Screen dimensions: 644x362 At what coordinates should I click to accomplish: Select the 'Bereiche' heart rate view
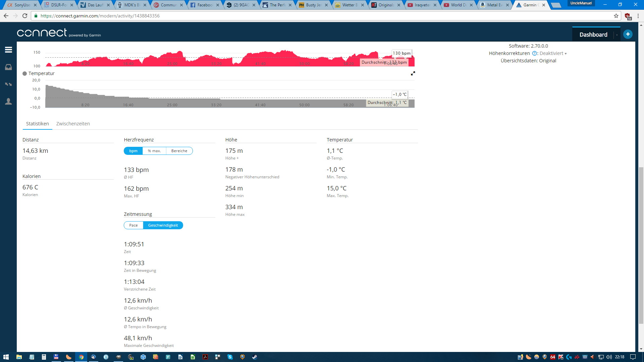pyautogui.click(x=179, y=151)
